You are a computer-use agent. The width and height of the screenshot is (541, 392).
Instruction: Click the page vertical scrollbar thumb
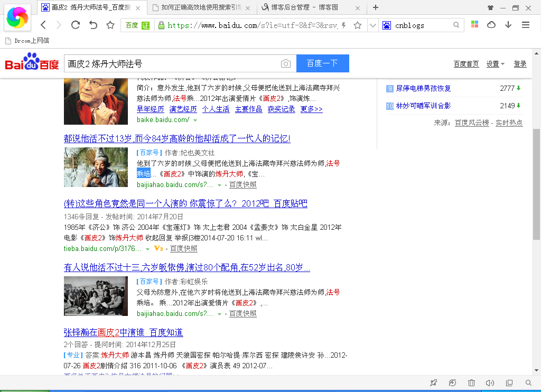coord(536,184)
